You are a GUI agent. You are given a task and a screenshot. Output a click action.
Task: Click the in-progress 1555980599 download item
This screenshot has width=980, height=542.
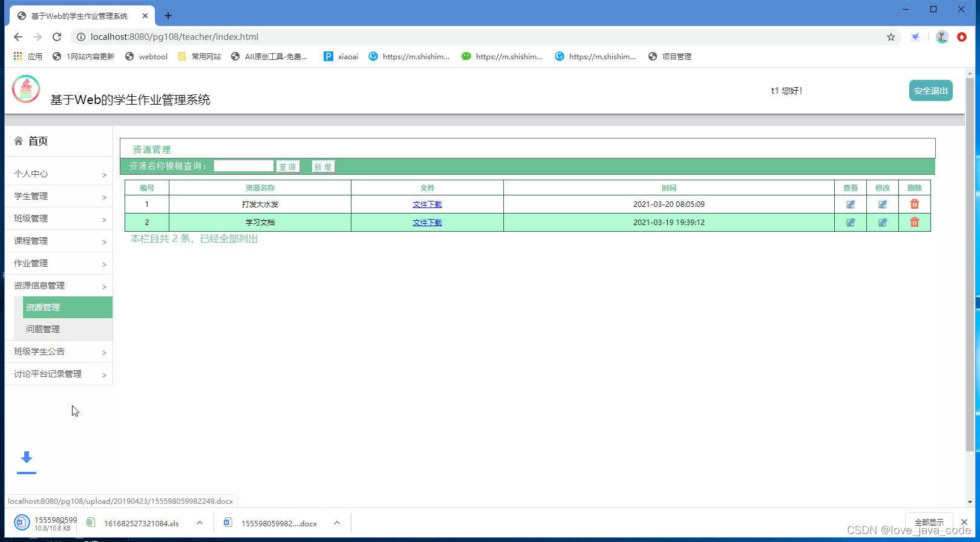coord(45,523)
